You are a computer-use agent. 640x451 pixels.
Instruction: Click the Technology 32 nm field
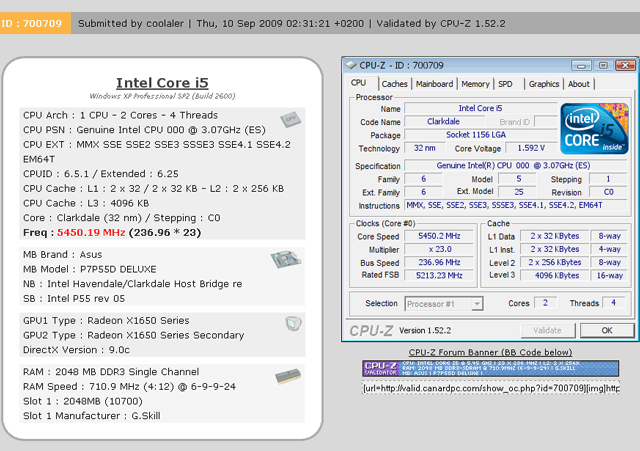tap(424, 148)
